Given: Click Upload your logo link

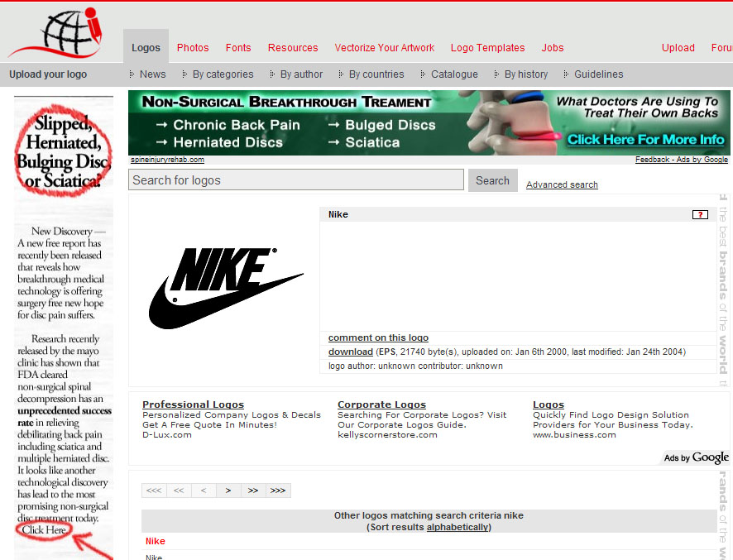Looking at the screenshot, I should [x=48, y=74].
